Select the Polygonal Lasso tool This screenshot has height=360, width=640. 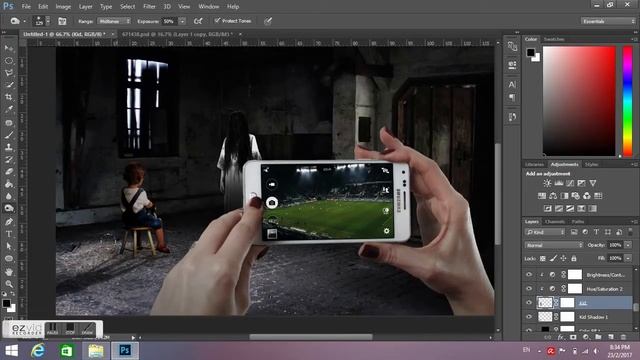[9, 73]
